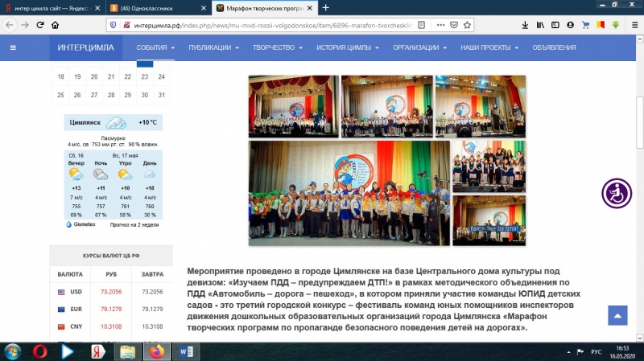
Task: Open the downloads panel
Action: point(525,25)
